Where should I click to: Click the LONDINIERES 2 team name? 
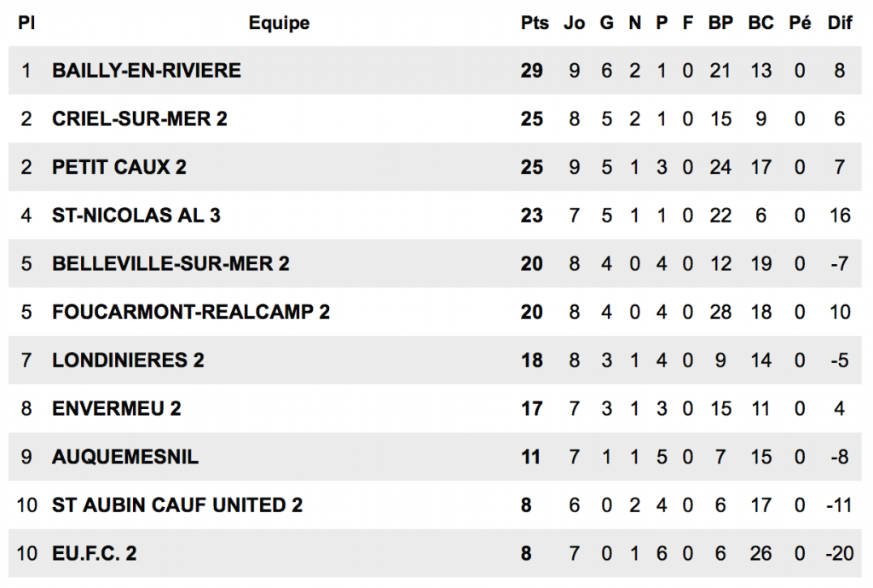click(x=128, y=360)
